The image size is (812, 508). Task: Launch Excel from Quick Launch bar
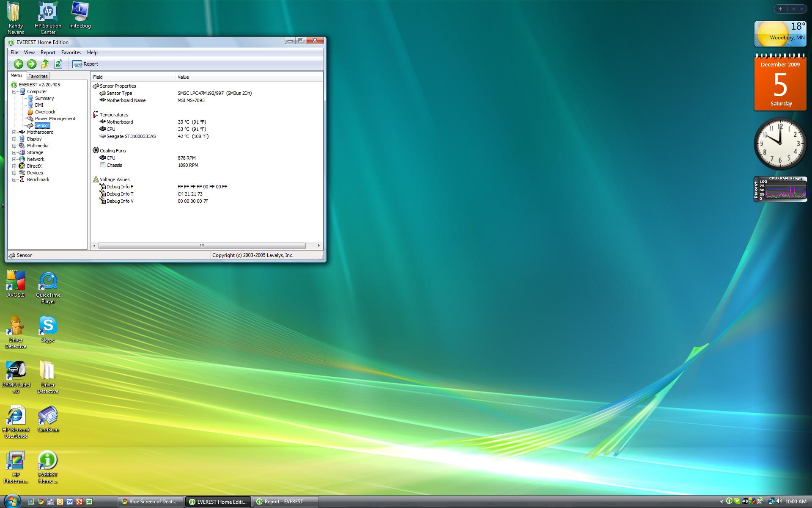[x=89, y=502]
